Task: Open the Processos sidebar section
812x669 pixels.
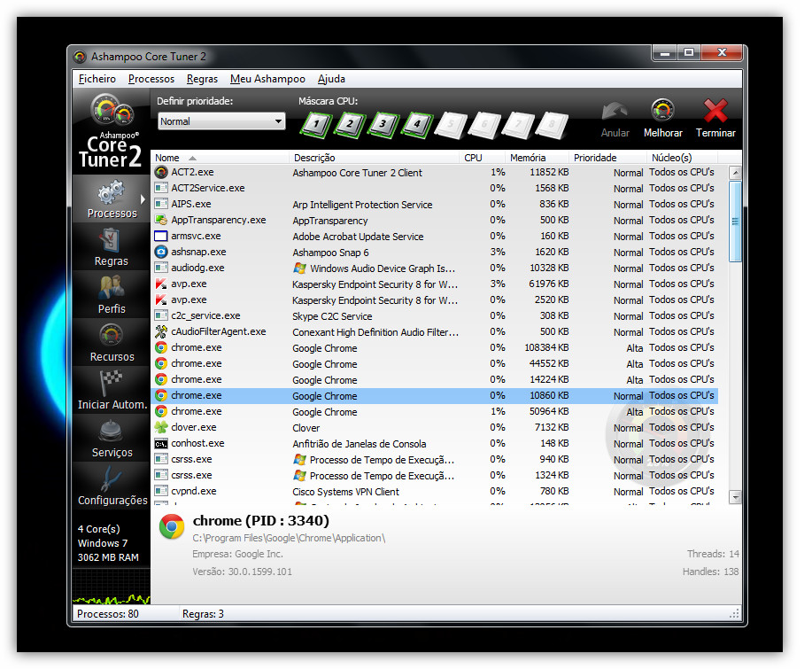Action: coord(112,199)
